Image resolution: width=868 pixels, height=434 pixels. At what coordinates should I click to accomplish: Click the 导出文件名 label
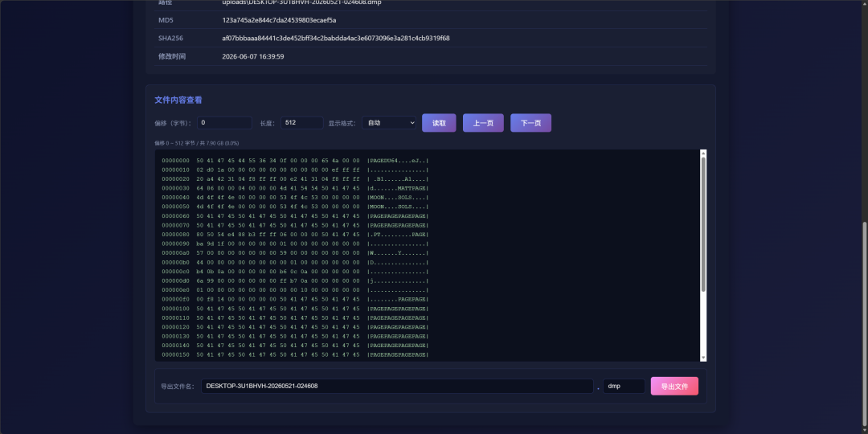point(178,387)
